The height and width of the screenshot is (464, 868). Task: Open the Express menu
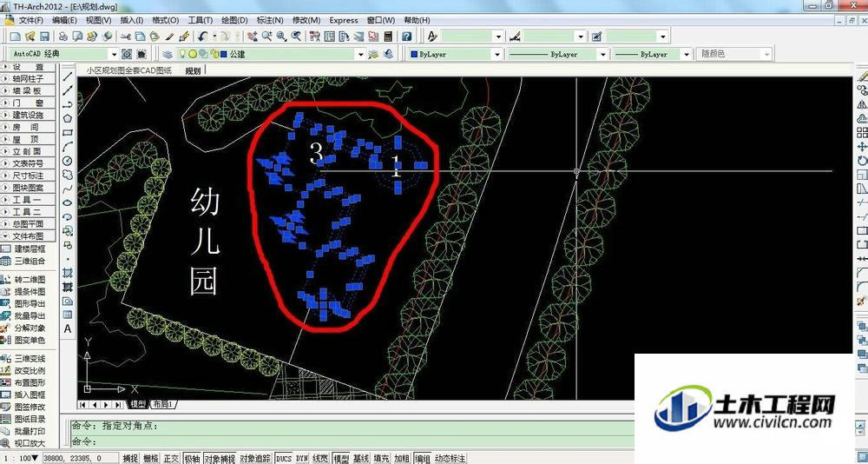[344, 20]
